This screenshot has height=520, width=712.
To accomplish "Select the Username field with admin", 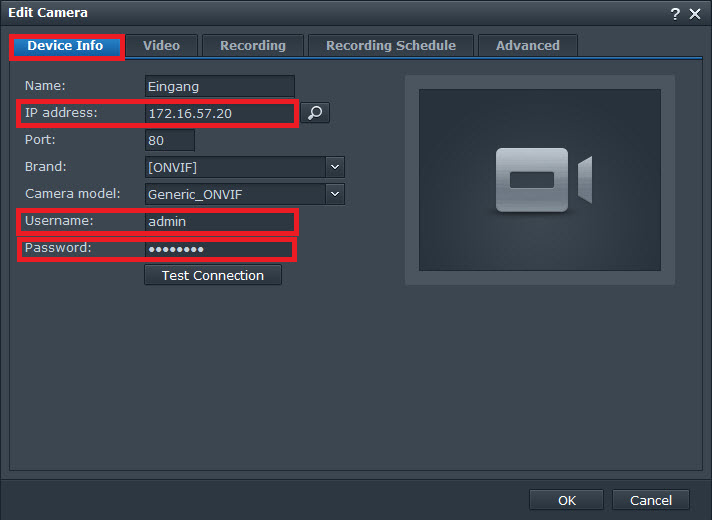I will 220,222.
